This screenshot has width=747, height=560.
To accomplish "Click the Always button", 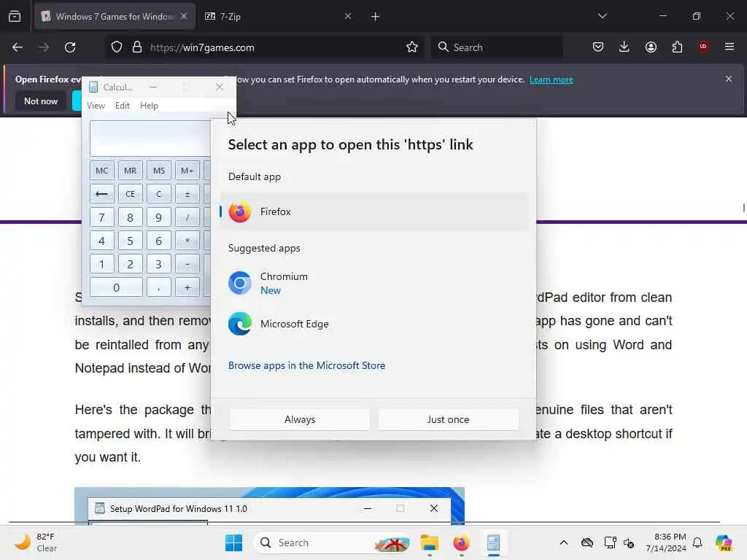I will 300,419.
